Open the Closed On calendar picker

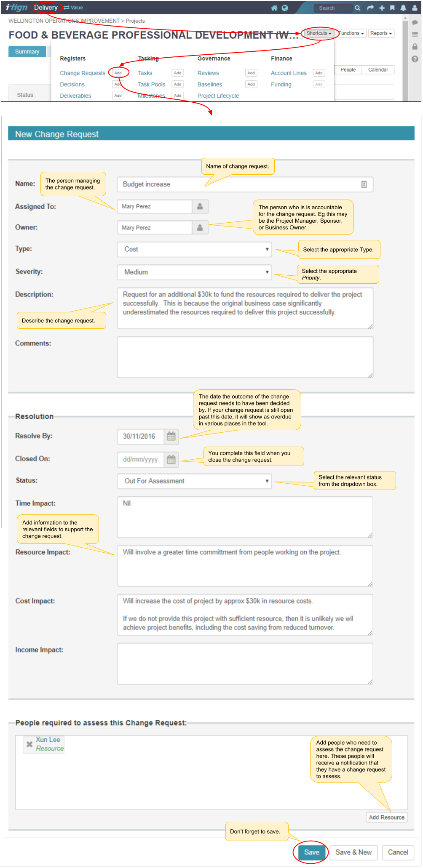tap(171, 459)
